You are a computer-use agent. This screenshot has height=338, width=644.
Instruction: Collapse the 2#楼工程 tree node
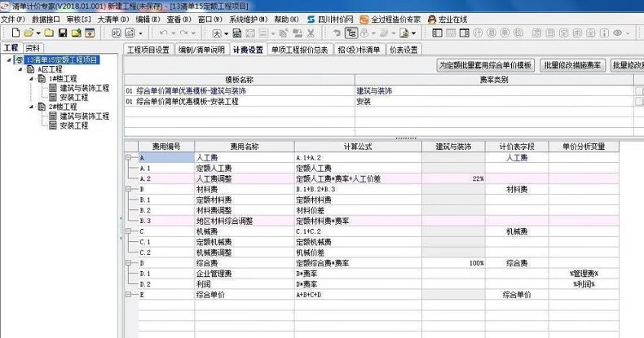click(x=32, y=107)
